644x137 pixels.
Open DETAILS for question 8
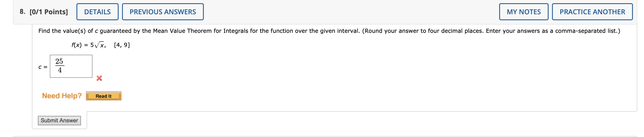pyautogui.click(x=98, y=11)
